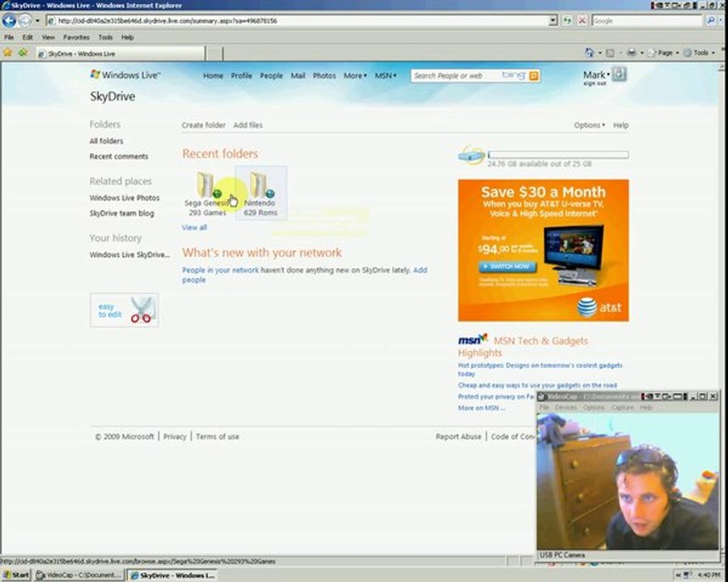Click the Windows Start button

16,575
